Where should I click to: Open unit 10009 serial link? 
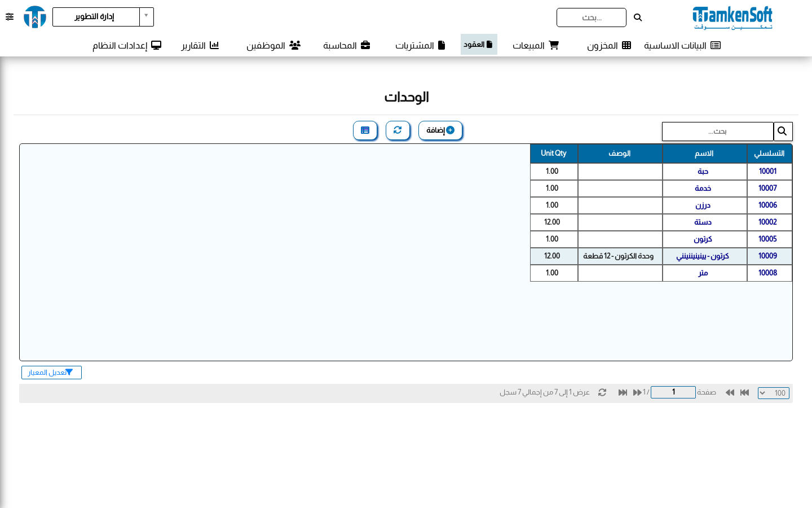[x=767, y=256]
